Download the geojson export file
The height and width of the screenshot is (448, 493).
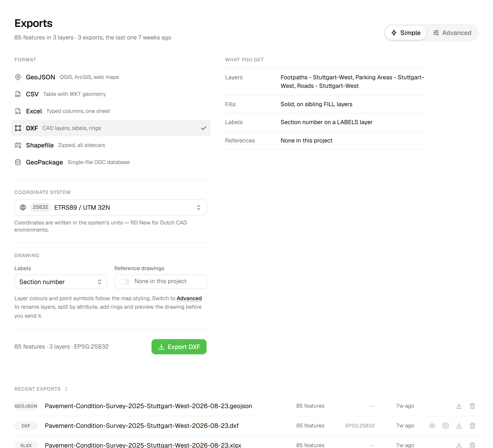[459, 406]
